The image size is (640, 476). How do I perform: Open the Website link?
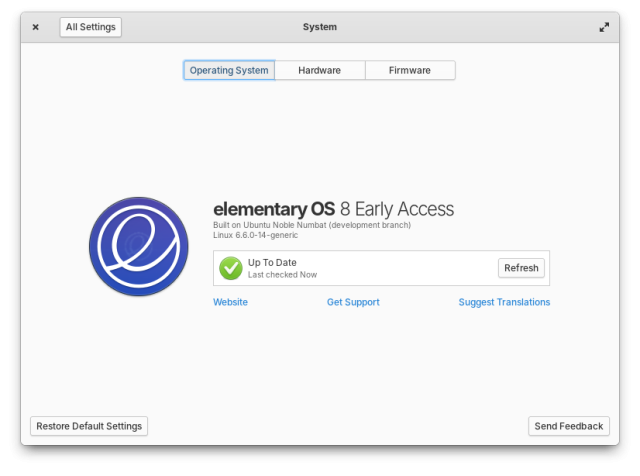click(230, 302)
